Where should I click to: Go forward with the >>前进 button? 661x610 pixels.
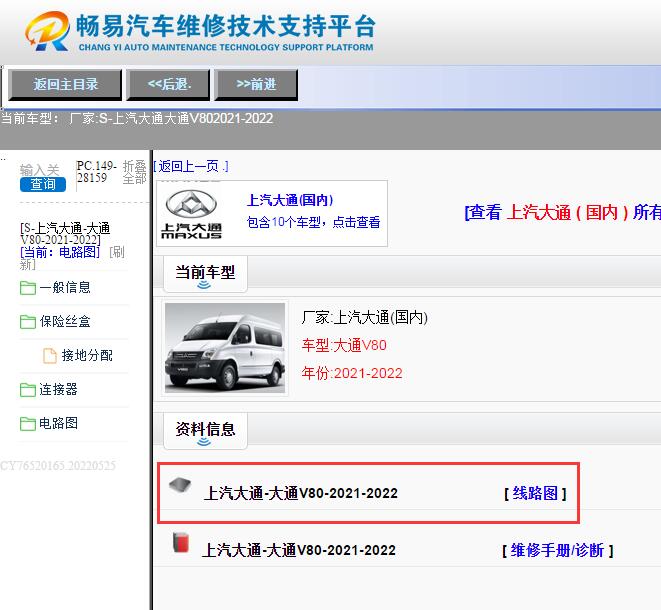pos(256,85)
